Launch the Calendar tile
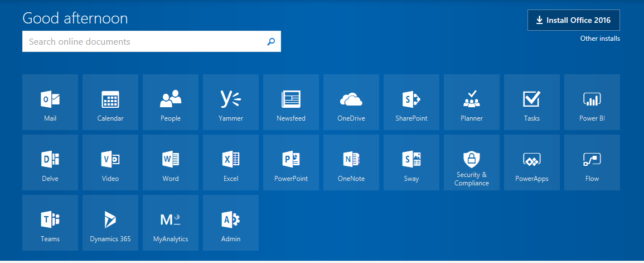The width and height of the screenshot is (644, 263). 110,102
